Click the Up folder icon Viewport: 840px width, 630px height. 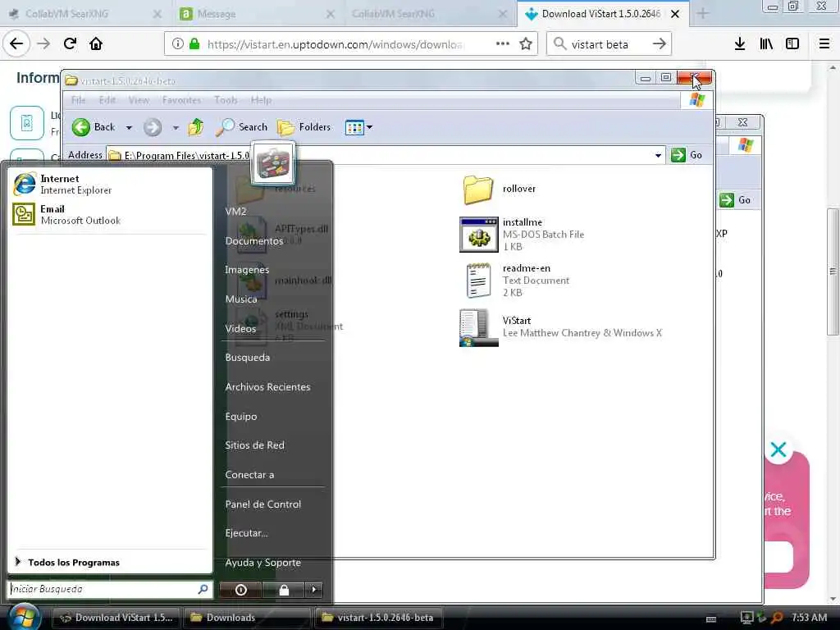195,127
